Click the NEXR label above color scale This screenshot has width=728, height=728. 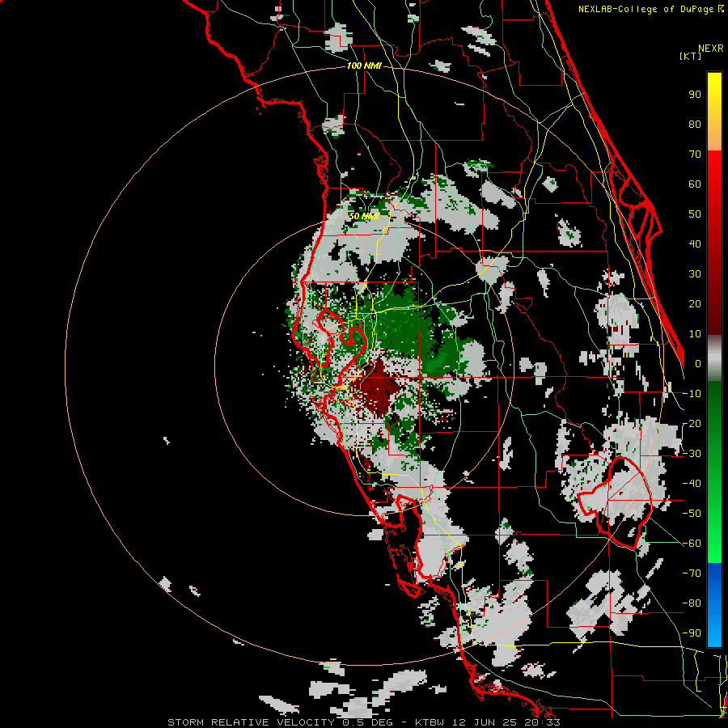710,49
